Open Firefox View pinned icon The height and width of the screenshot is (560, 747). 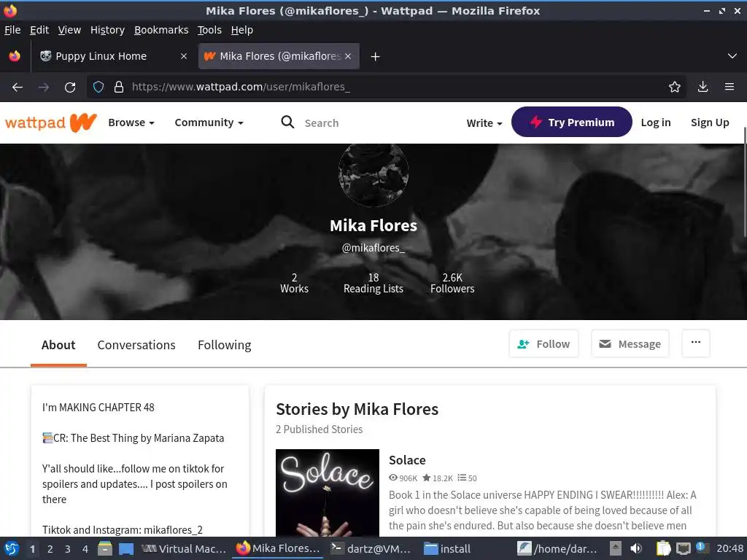(15, 56)
